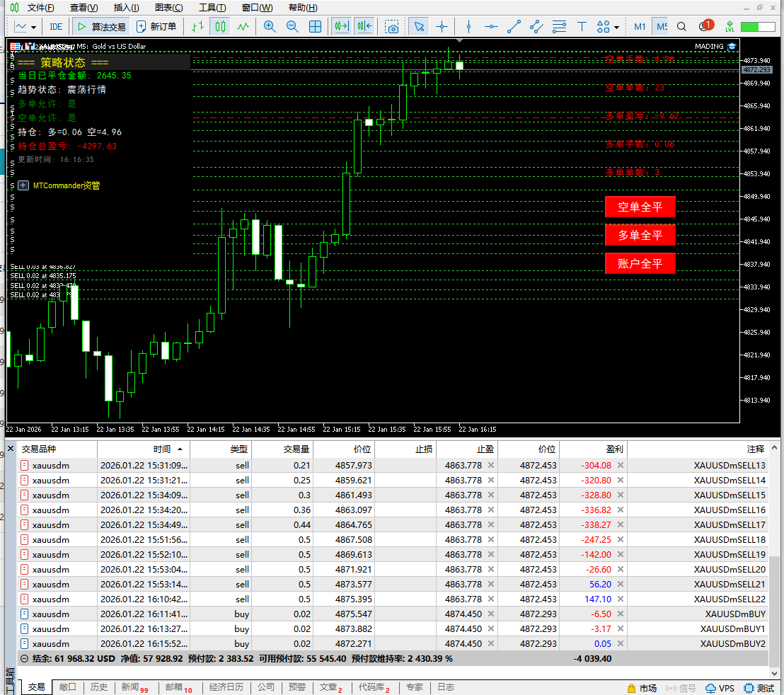Select the trendline drawing tool

coord(514,26)
